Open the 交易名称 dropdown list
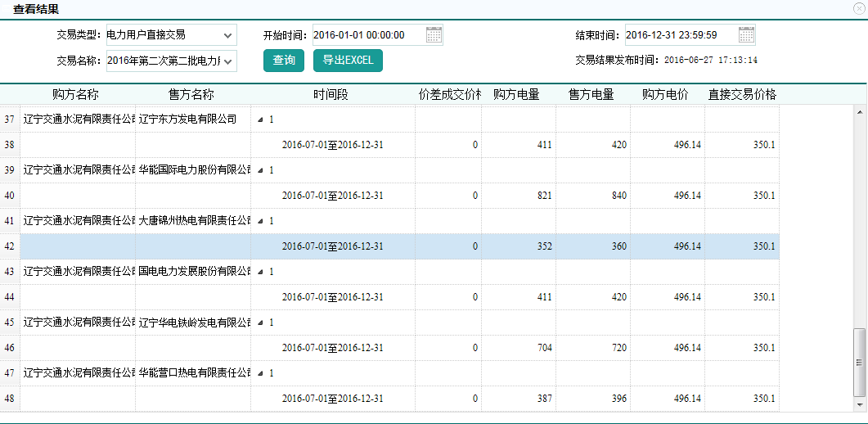The width and height of the screenshot is (868, 424). [x=228, y=61]
